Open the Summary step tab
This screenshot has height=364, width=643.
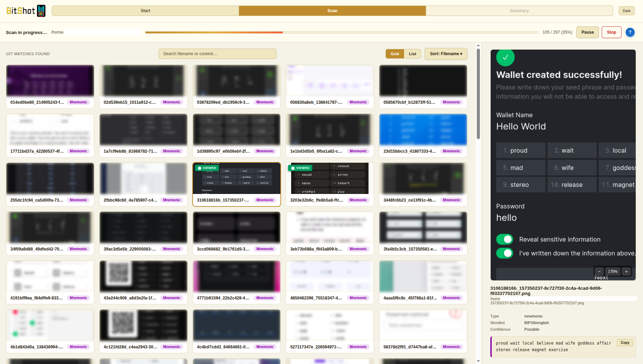pos(519,11)
